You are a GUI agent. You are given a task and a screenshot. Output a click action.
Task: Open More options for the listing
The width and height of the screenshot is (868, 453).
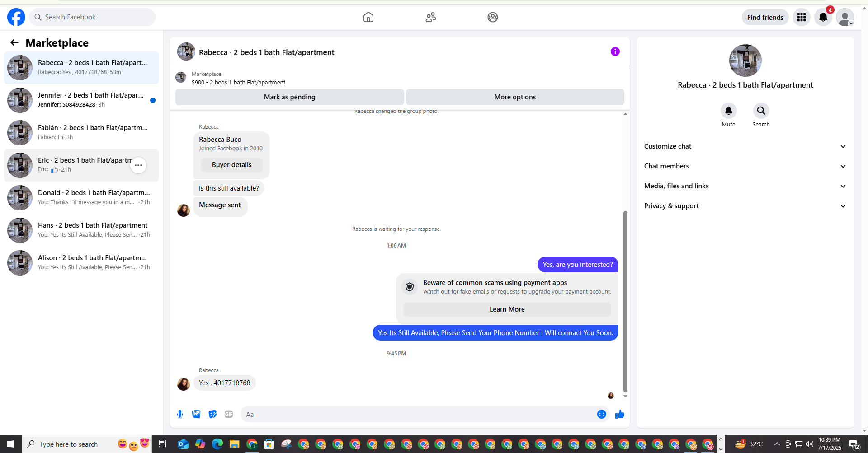pyautogui.click(x=515, y=97)
